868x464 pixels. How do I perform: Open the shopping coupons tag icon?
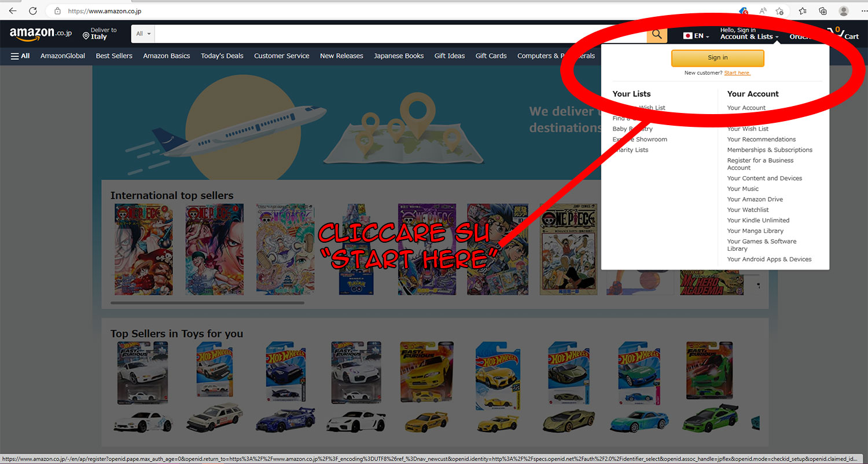pyautogui.click(x=744, y=11)
